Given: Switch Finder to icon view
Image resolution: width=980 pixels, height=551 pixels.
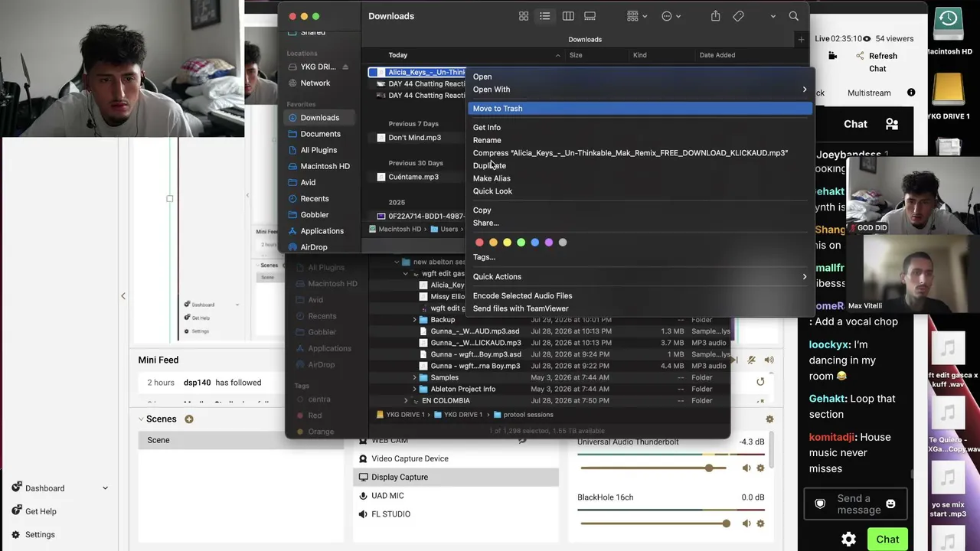Looking at the screenshot, I should pos(524,16).
